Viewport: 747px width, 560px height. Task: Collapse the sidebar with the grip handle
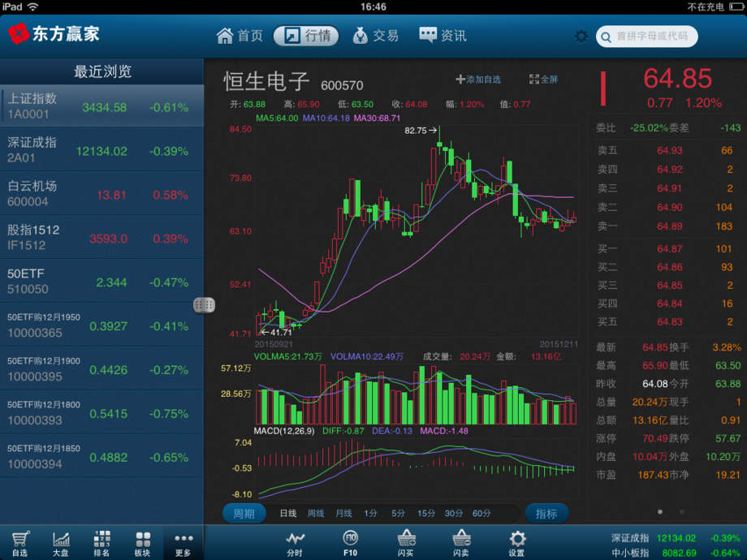tap(205, 304)
